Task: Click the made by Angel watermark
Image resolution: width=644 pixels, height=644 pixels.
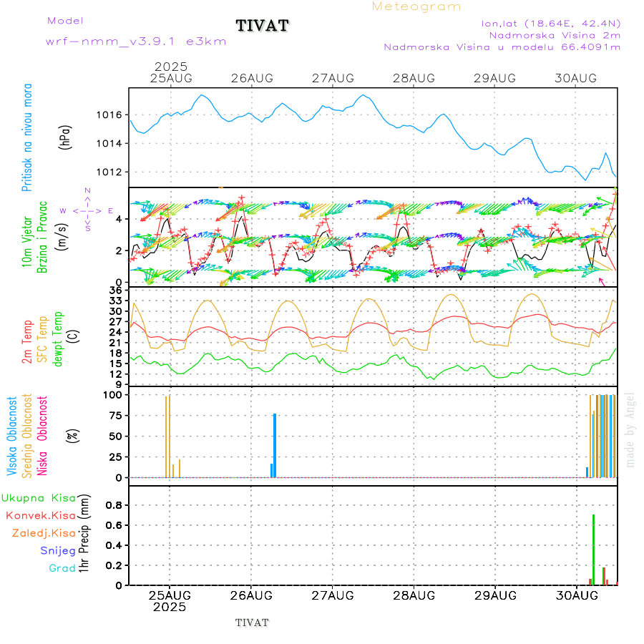Action: coord(630,429)
